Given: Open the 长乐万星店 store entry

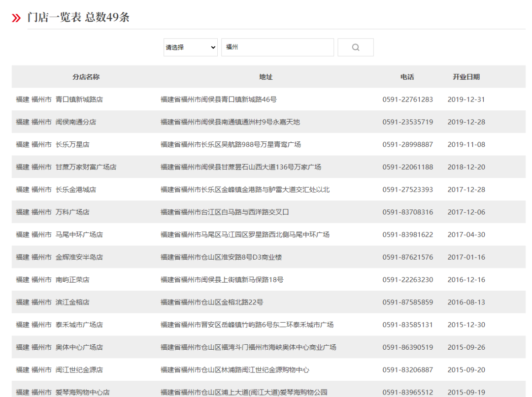Looking at the screenshot, I should coord(72,145).
